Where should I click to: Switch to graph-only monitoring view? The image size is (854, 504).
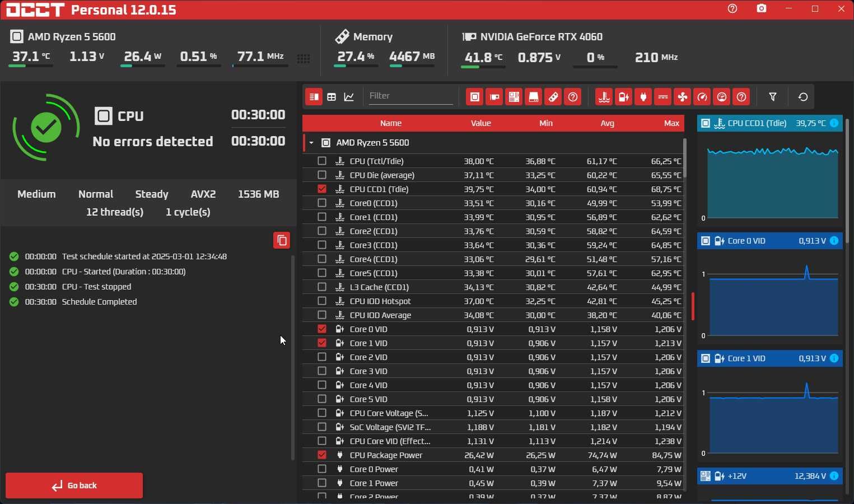349,97
